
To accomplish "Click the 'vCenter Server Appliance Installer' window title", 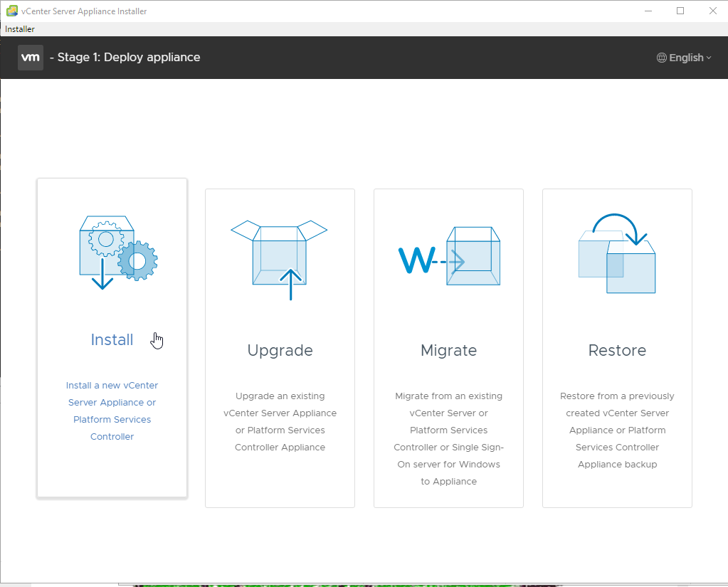I will (x=84, y=11).
